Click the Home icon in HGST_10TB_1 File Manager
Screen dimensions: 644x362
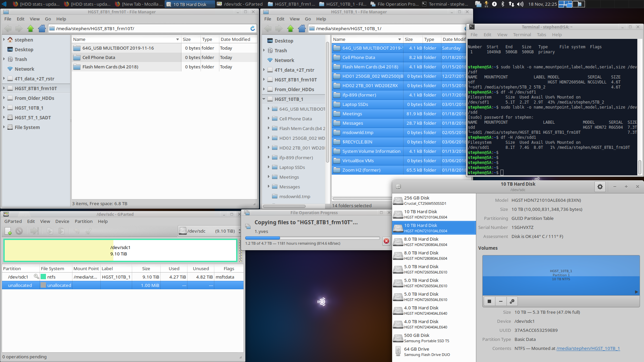tap(302, 28)
